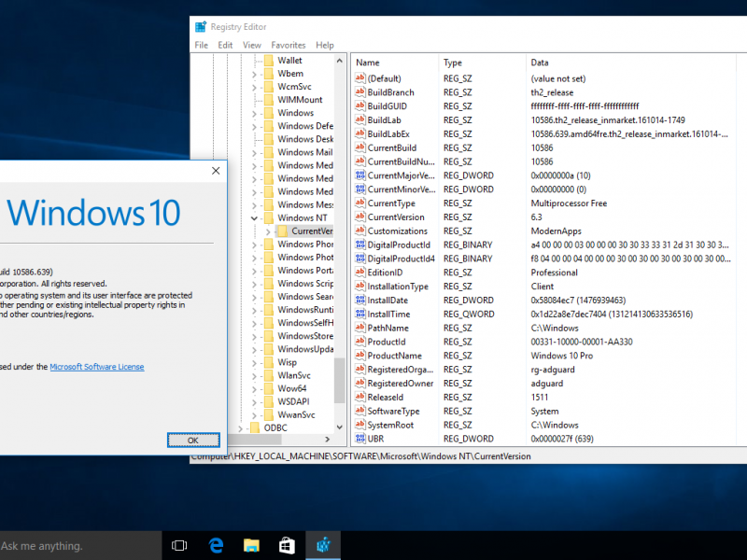Click the Ask me anything search box
This screenshot has width=747, height=560.
(80, 546)
